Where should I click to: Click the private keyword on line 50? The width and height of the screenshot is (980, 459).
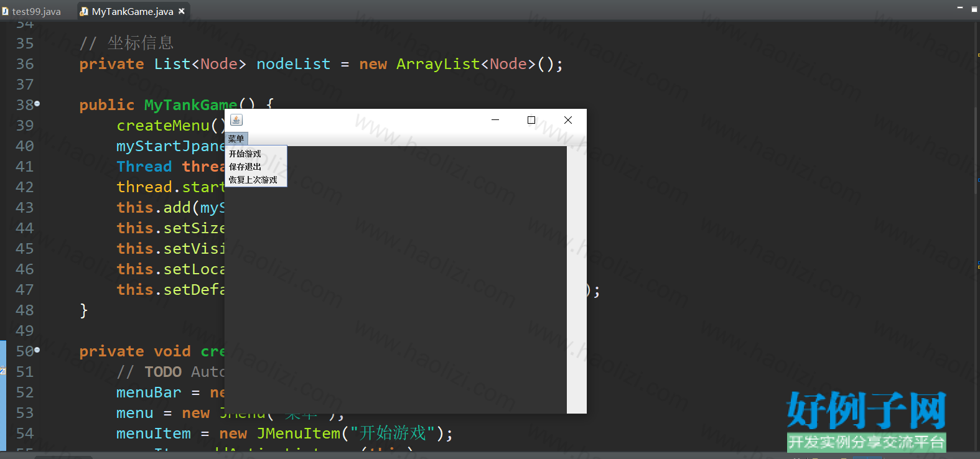[111, 351]
